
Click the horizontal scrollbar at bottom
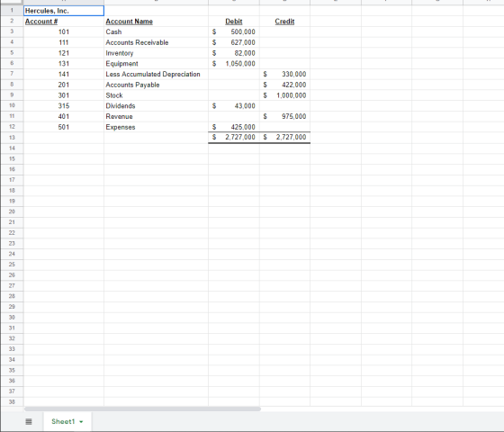pyautogui.click(x=142, y=409)
